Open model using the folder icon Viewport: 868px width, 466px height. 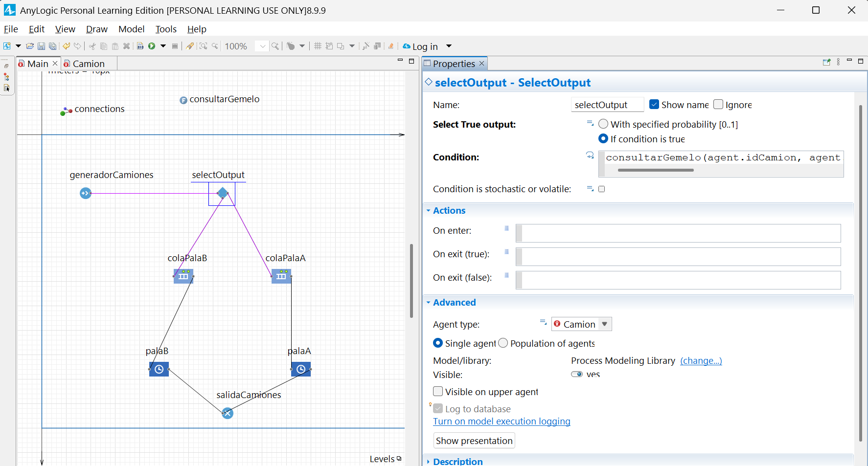click(30, 46)
